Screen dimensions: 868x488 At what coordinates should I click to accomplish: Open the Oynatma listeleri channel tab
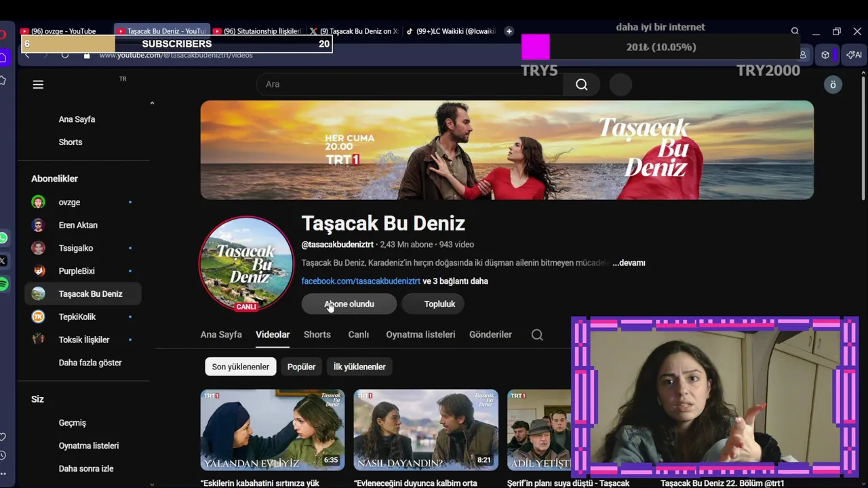420,335
